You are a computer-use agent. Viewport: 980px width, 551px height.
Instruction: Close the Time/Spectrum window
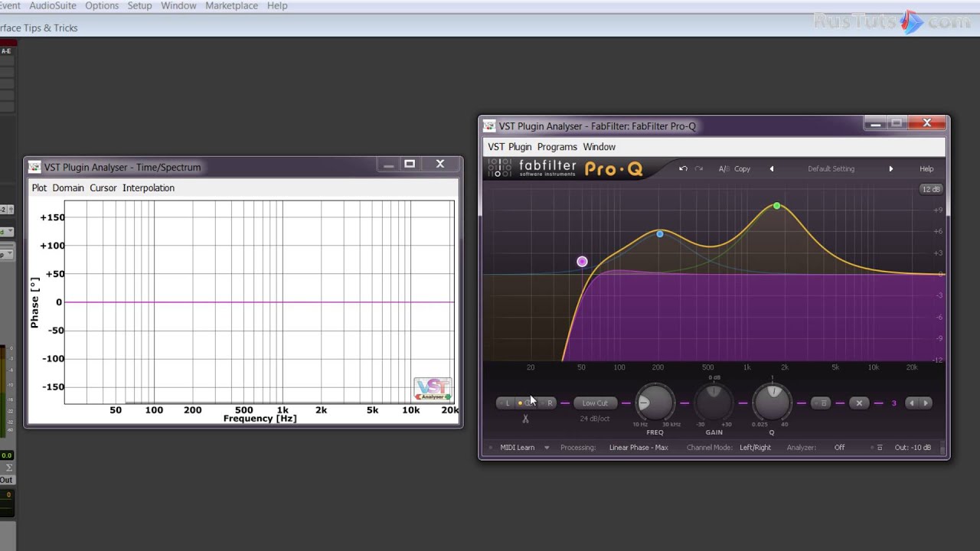click(440, 164)
